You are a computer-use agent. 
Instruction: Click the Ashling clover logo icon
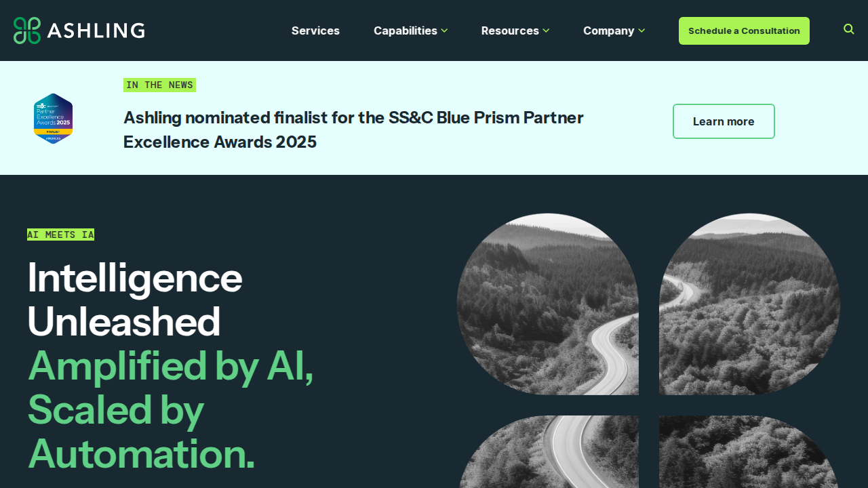pyautogui.click(x=27, y=30)
